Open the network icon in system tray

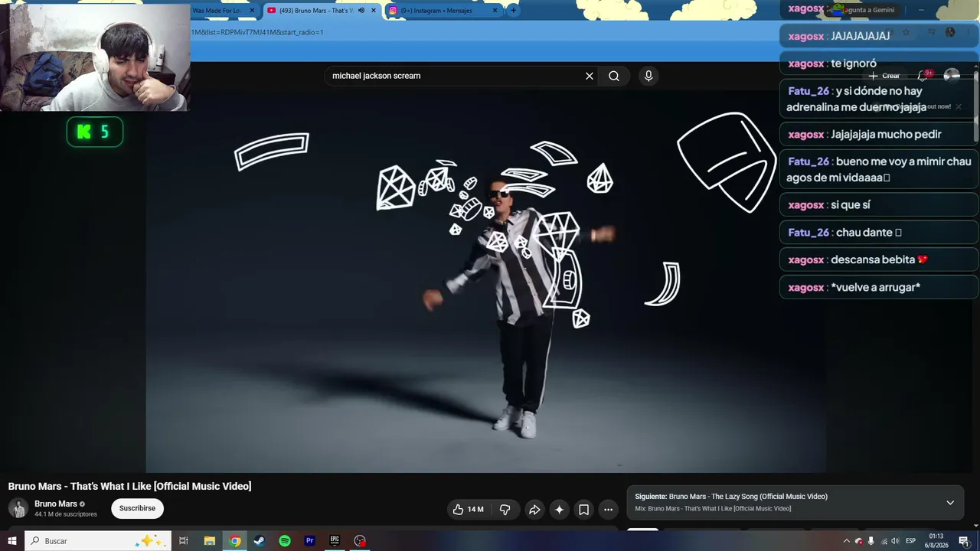[884, 541]
